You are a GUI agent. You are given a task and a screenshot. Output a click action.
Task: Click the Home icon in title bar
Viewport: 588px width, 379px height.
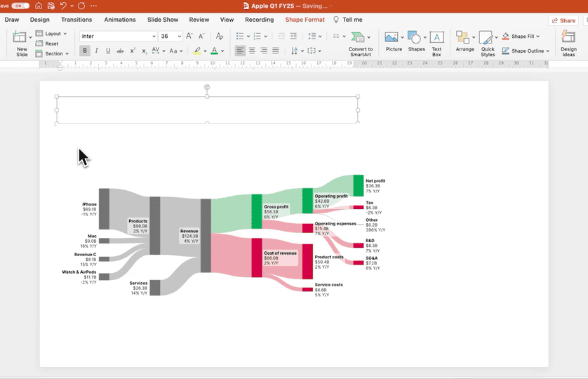(39, 6)
